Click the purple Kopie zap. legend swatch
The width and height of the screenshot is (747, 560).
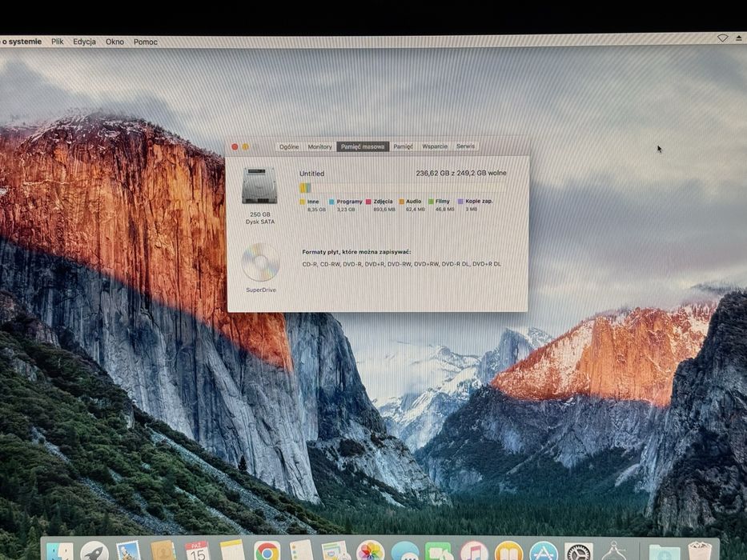460,202
